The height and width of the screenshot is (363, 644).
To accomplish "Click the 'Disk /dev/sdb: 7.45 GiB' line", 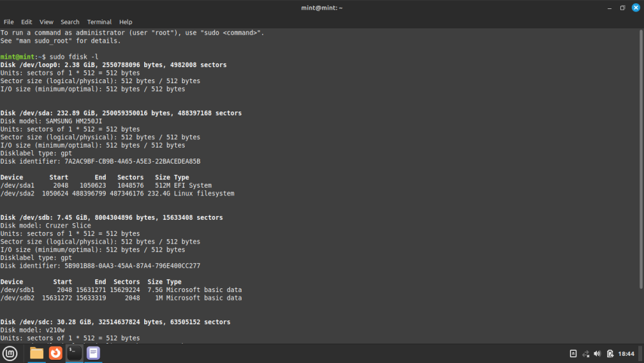I will tap(111, 217).
